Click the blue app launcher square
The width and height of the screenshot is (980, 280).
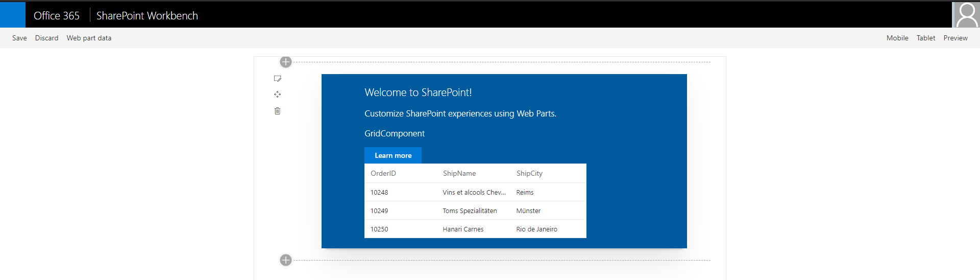point(13,15)
